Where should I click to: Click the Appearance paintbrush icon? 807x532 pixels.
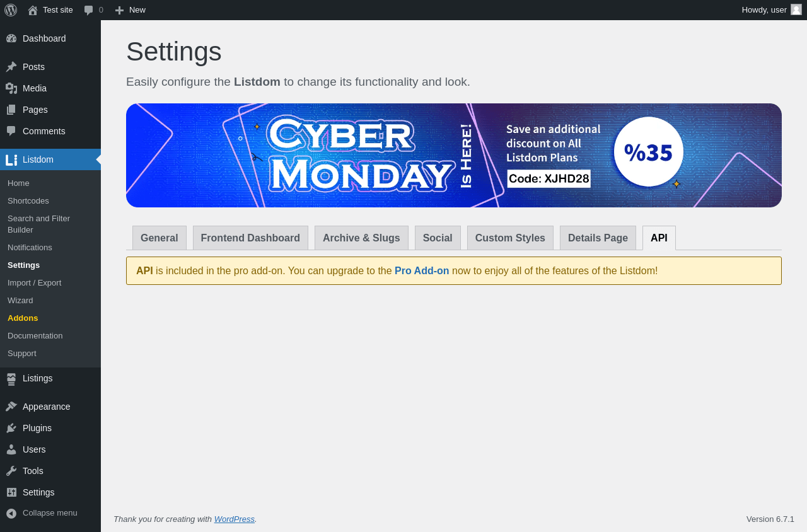pos(11,407)
